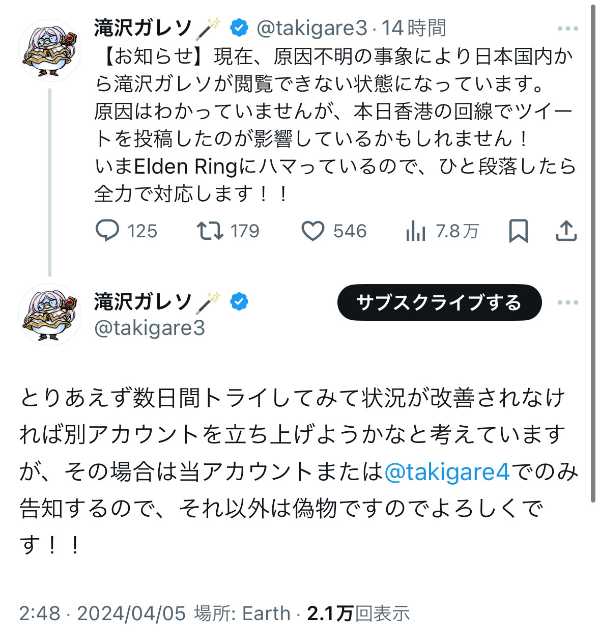Screen dimensions: 600x639
Task: Bookmark the first tweet
Action: pos(518,231)
